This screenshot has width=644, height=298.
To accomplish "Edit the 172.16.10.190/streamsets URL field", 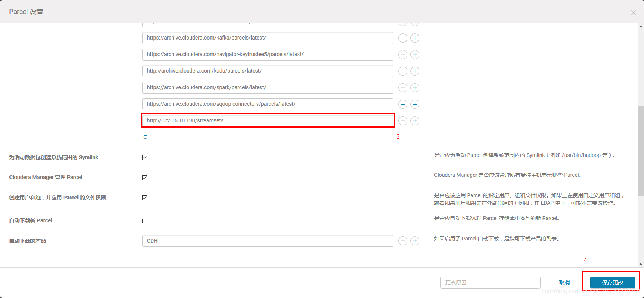I will (x=267, y=121).
